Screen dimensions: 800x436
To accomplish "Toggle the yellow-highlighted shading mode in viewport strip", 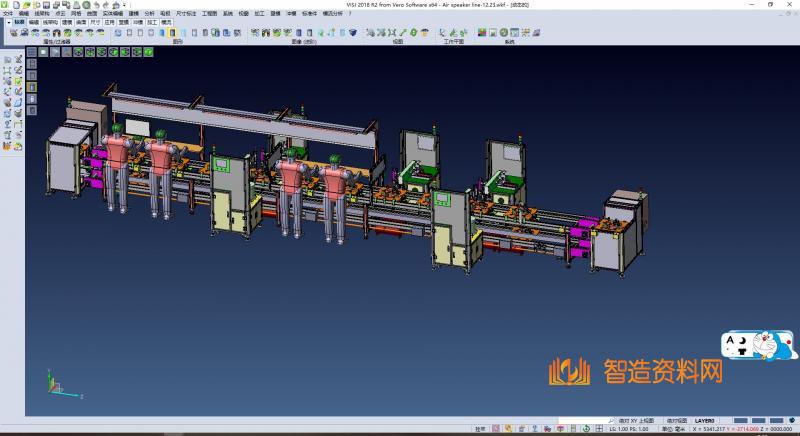I will click(x=32, y=86).
